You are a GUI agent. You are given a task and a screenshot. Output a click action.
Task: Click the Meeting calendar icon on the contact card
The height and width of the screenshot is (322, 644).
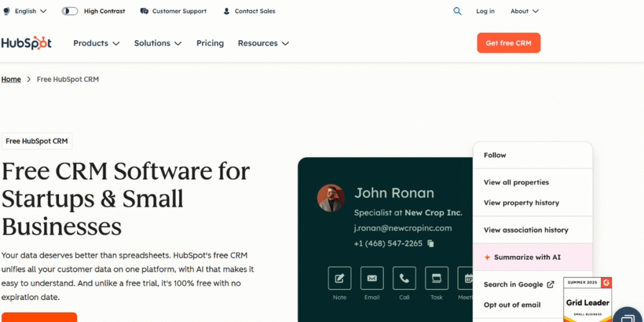point(465,279)
